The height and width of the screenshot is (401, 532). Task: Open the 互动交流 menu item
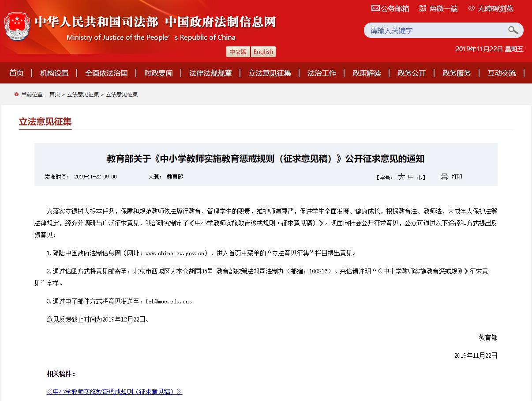pyautogui.click(x=502, y=72)
